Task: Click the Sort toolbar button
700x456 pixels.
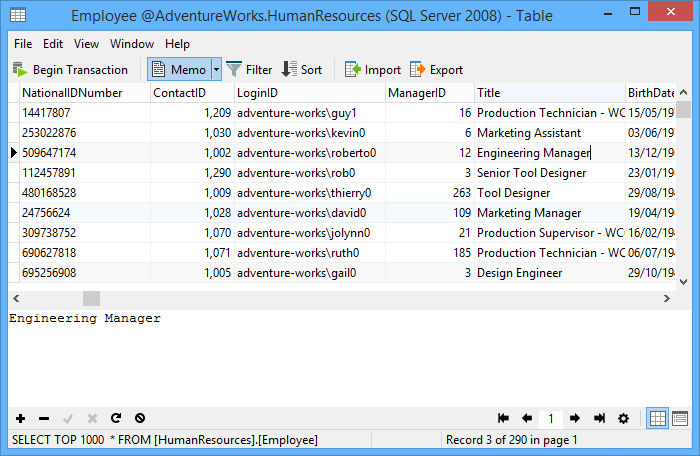Action: coord(302,70)
